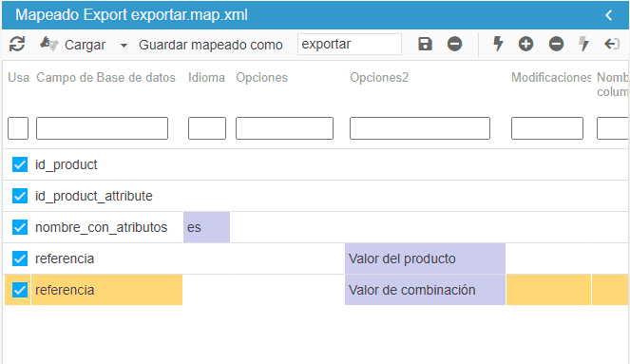Click the left arrow exit icon
This screenshot has height=364, width=630.
612,44
